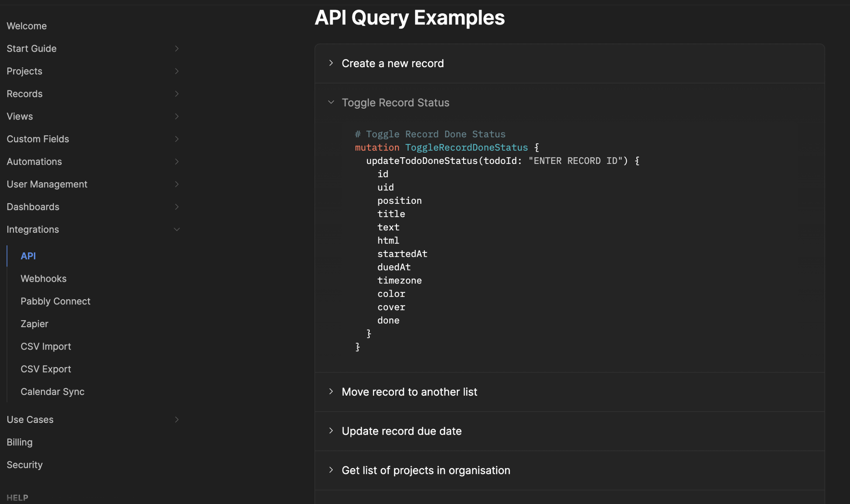Open the Security page

pyautogui.click(x=24, y=465)
